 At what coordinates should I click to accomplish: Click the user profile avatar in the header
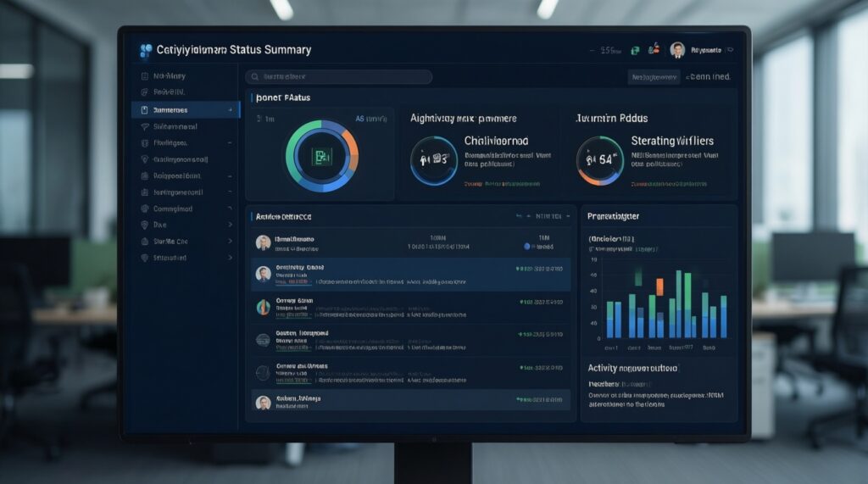point(677,50)
